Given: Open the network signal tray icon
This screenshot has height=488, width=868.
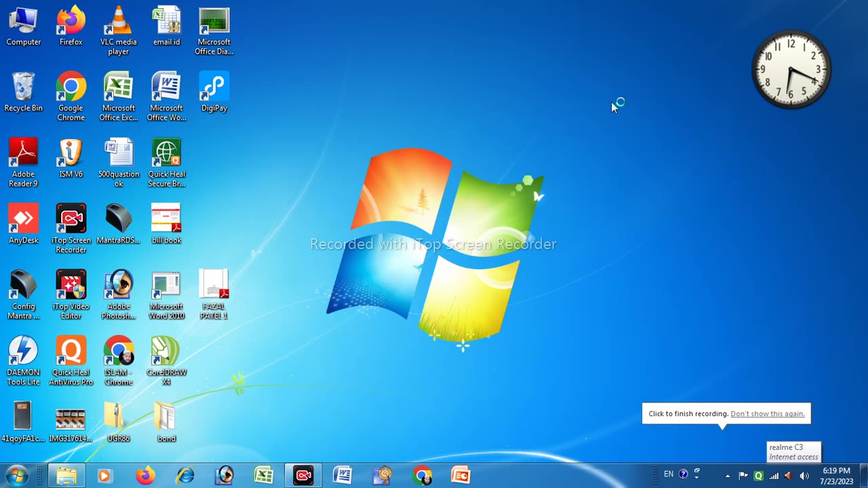Looking at the screenshot, I should [774, 476].
